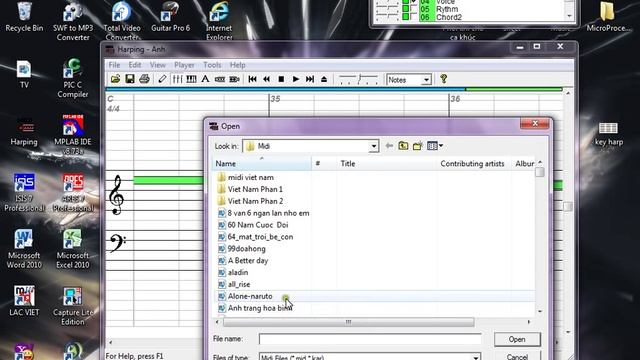Click the MPLAB IDE desktop icon
This screenshot has height=360, width=640.
(x=73, y=135)
